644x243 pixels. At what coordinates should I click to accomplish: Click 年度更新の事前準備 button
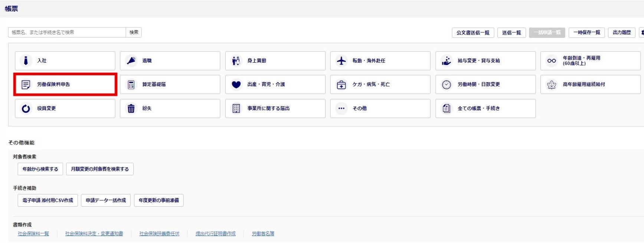[159, 200]
